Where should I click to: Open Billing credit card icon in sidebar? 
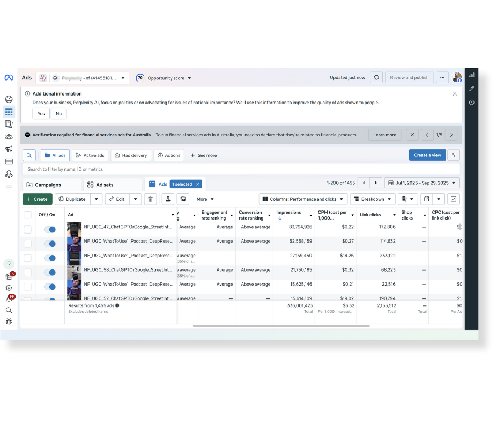coord(9,162)
